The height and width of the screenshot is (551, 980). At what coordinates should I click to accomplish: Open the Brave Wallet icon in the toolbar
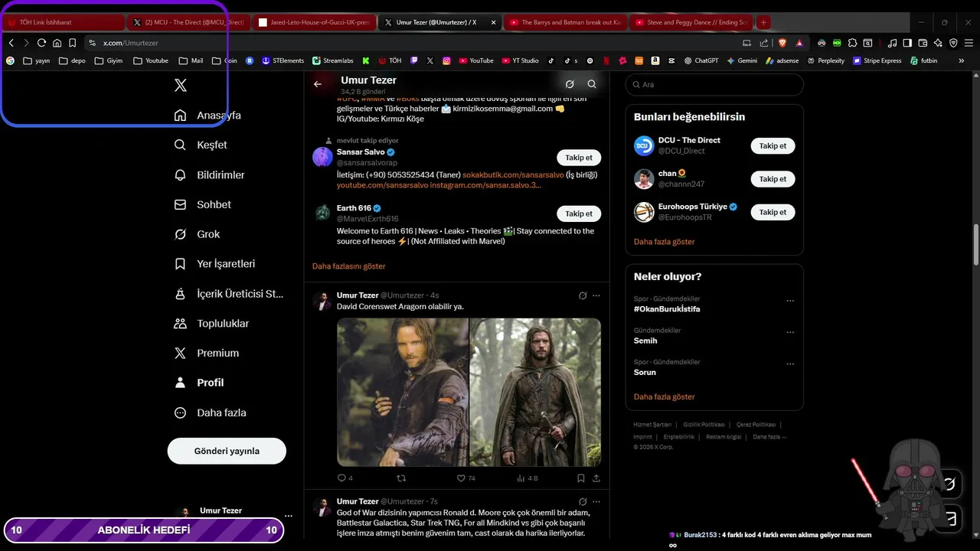[x=923, y=43]
